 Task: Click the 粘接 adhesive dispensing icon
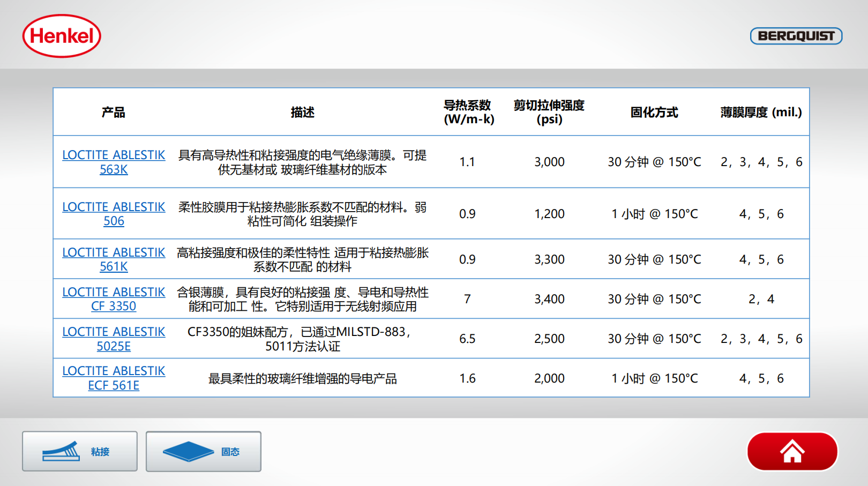(x=61, y=452)
